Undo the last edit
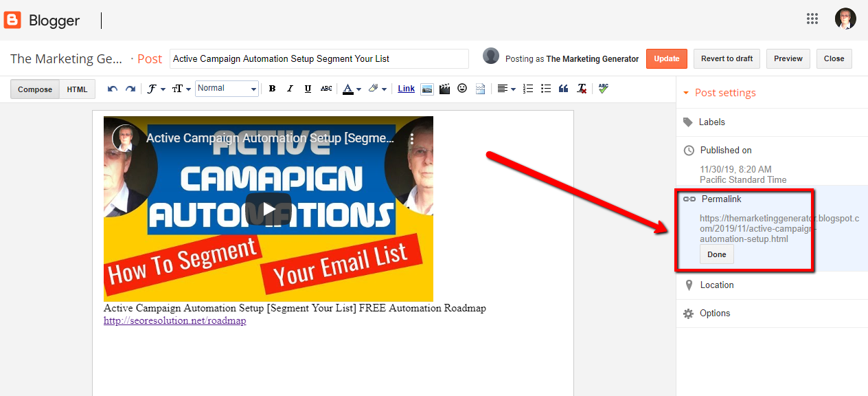The image size is (868, 396). pyautogui.click(x=113, y=89)
